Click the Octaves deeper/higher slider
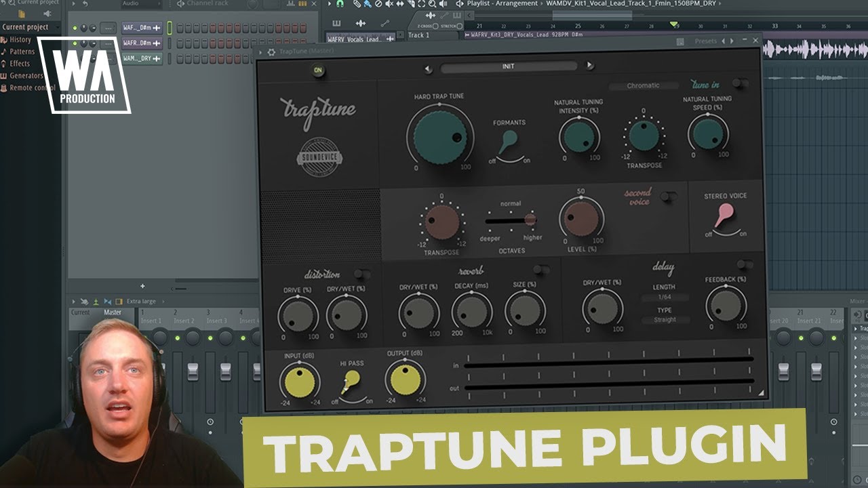Viewport: 868px width, 488px height. click(511, 220)
